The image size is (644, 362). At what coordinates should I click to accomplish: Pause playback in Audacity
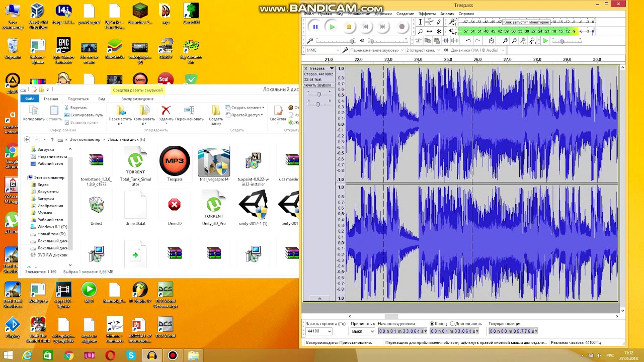315,27
